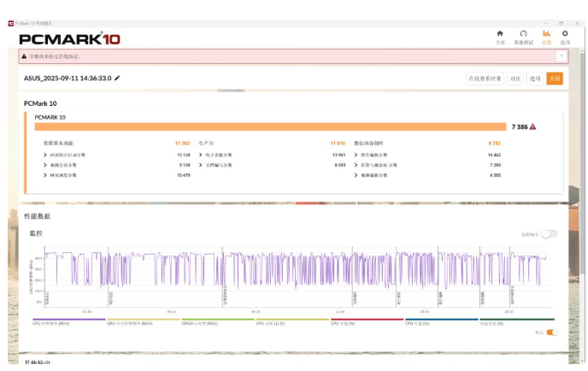Click 在线查看结果 (view result online) button
This screenshot has height=371, width=588.
pos(485,79)
